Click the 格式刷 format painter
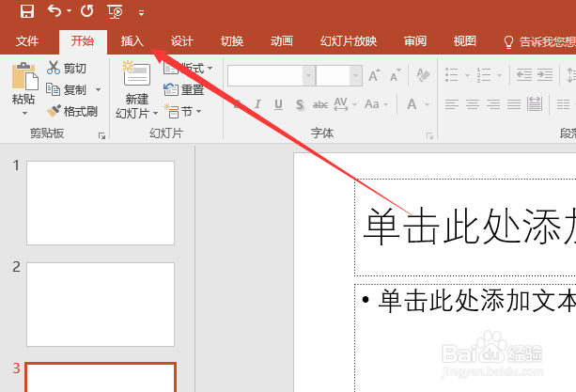 click(x=72, y=111)
